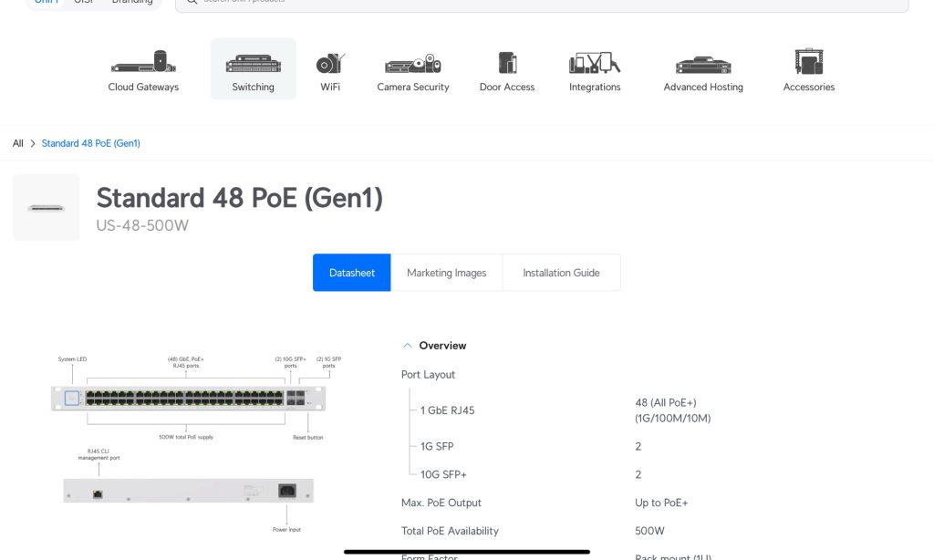Click the Standard 48 PoE (Gen1) title

coord(240,198)
